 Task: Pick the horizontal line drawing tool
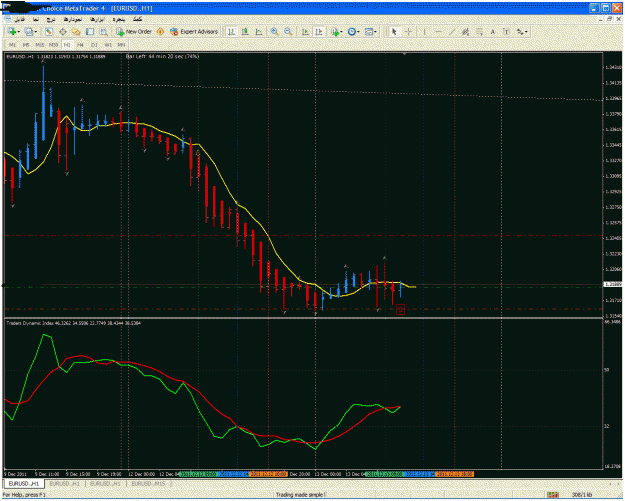pyautogui.click(x=438, y=32)
